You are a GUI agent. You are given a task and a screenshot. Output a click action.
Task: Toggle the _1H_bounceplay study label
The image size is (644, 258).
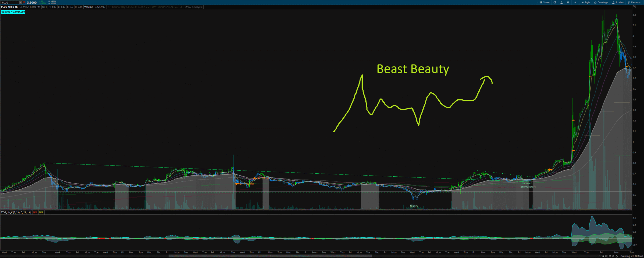(144, 7)
